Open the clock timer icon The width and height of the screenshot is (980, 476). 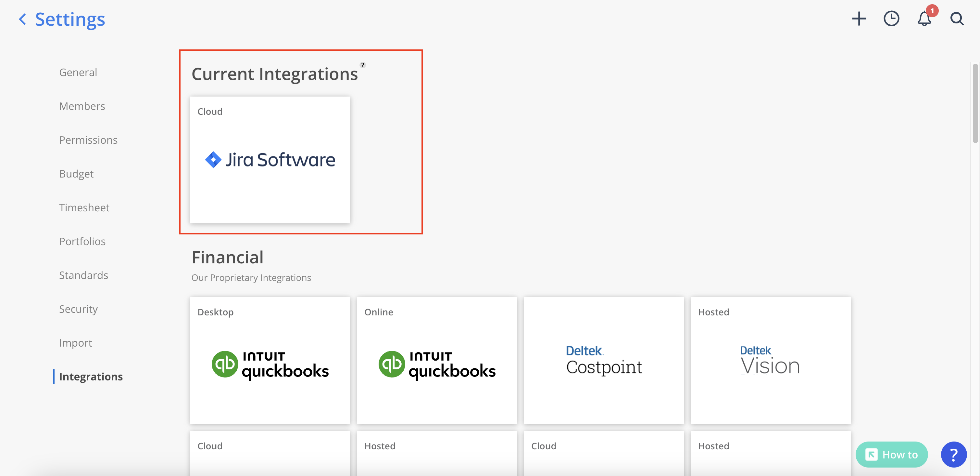[891, 19]
